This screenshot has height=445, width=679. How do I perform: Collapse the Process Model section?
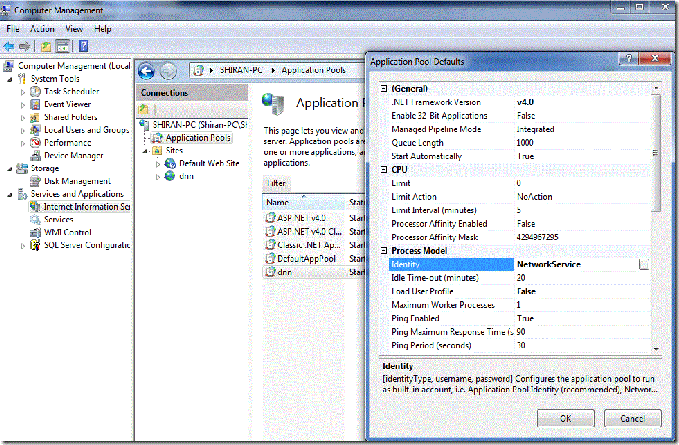pyautogui.click(x=384, y=250)
